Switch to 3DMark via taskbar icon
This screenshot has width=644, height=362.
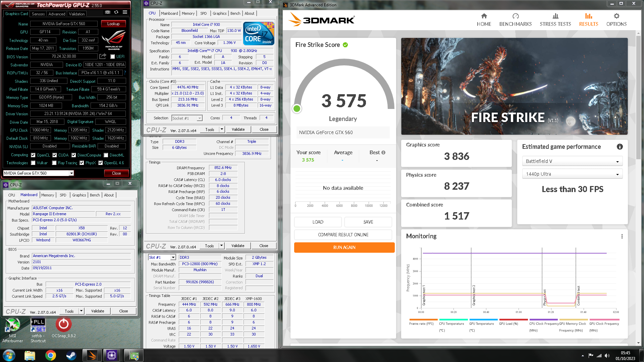point(92,355)
